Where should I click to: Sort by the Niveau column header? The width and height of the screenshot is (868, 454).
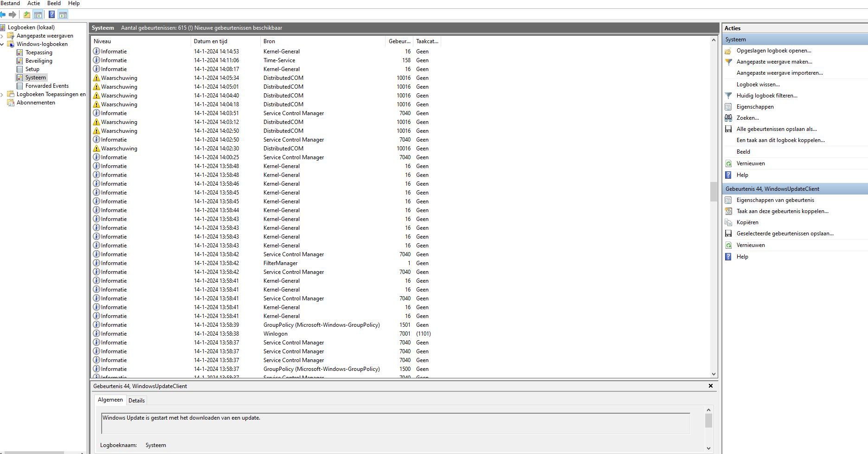coord(141,41)
